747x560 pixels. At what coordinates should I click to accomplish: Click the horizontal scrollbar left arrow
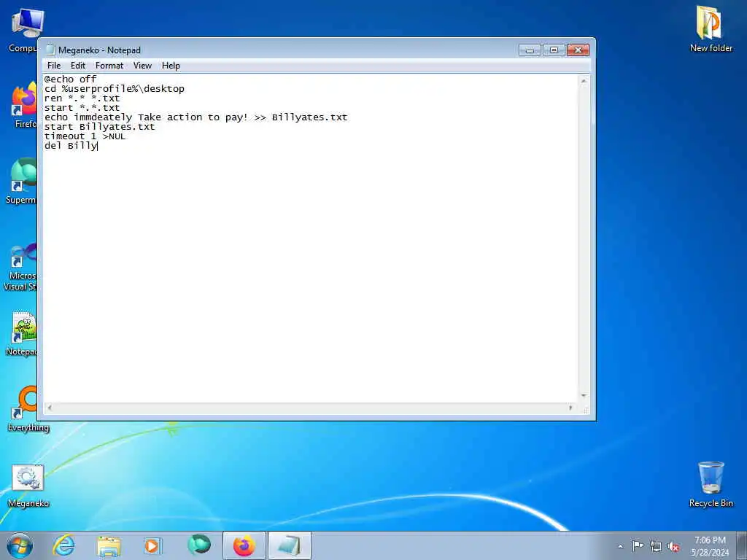coord(50,408)
